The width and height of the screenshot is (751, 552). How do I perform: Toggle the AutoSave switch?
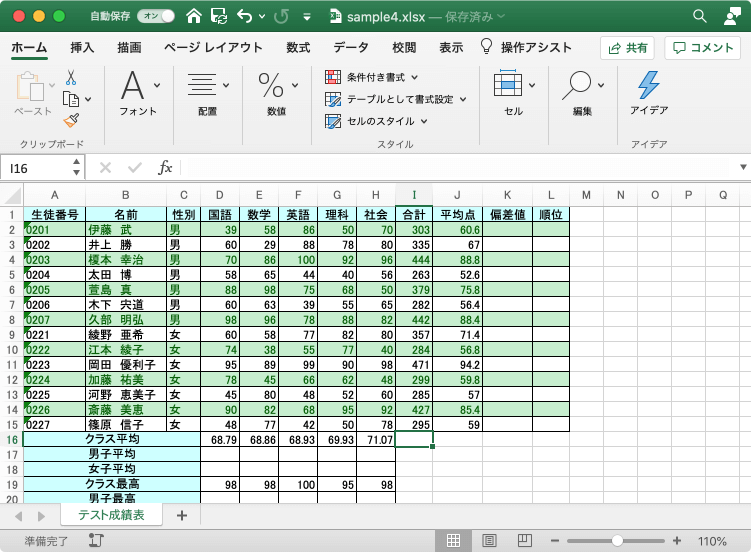156,16
